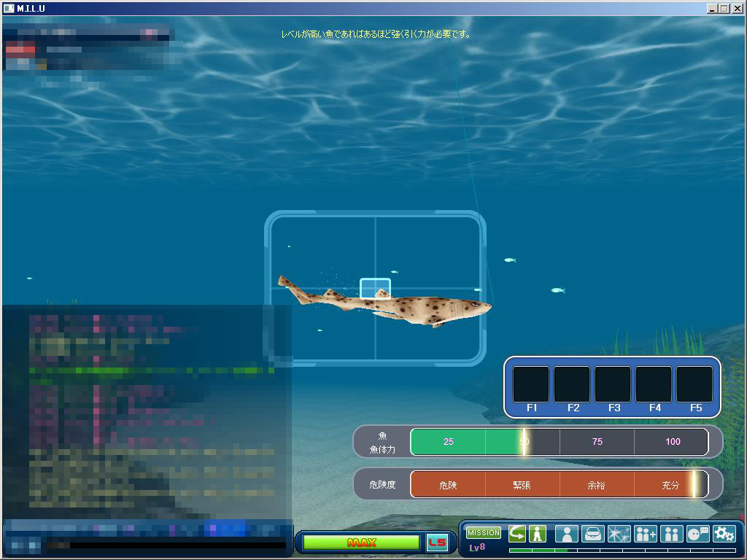Select the F1 quick slot
This screenshot has height=560, width=747.
(x=531, y=384)
